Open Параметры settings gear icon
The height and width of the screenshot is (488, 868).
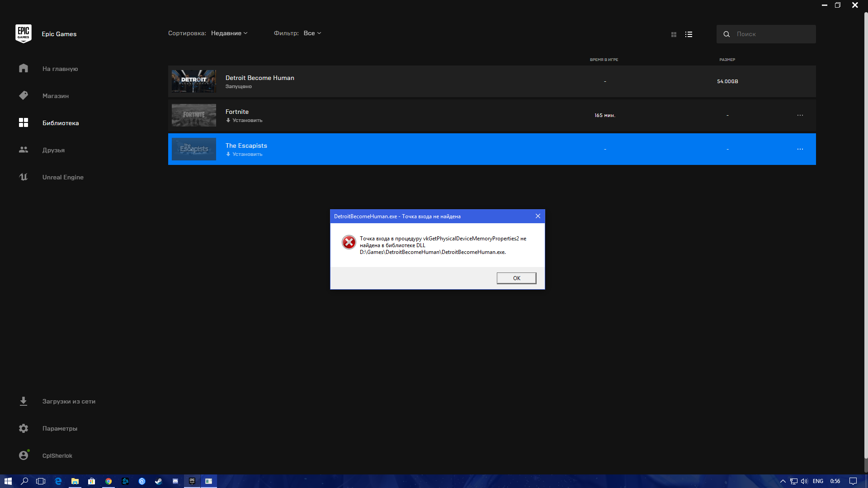click(24, 428)
